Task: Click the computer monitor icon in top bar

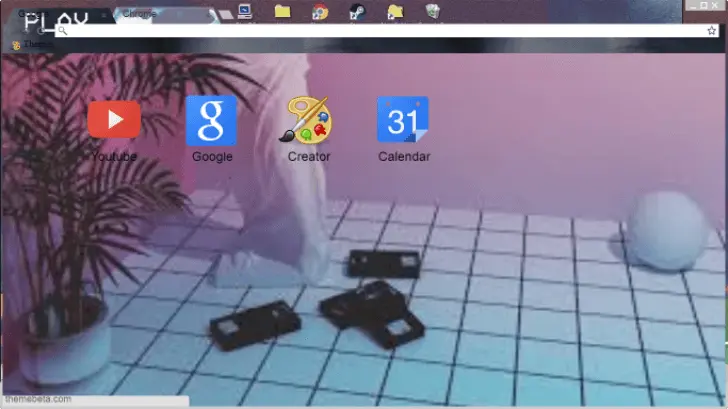Action: (x=246, y=11)
